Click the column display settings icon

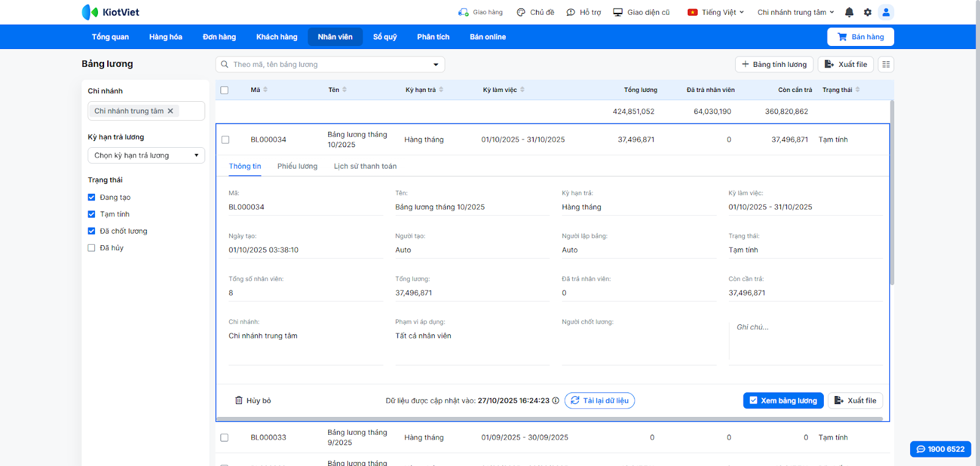(886, 64)
